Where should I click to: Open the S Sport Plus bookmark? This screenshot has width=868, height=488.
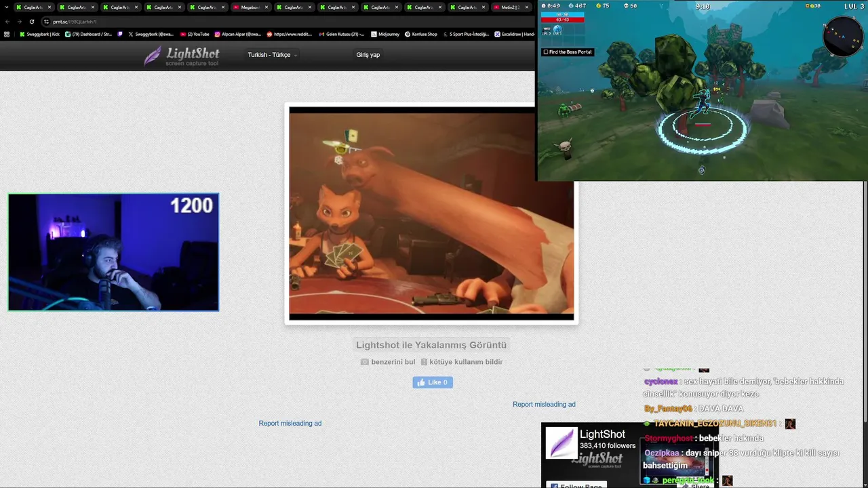pos(465,34)
